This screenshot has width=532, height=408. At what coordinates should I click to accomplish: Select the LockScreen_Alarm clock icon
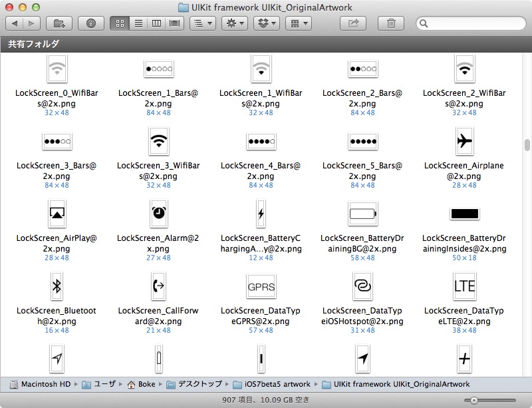click(x=159, y=214)
